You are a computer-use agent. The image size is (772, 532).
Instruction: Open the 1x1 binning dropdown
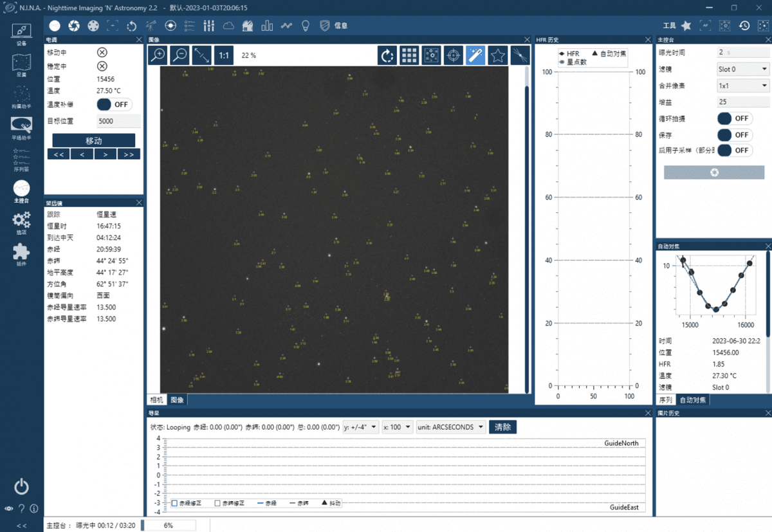(743, 85)
